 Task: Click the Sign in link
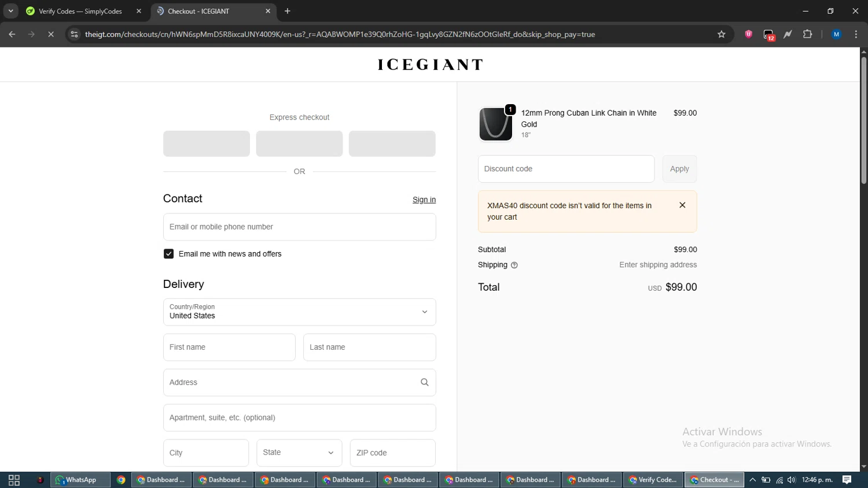click(x=424, y=199)
